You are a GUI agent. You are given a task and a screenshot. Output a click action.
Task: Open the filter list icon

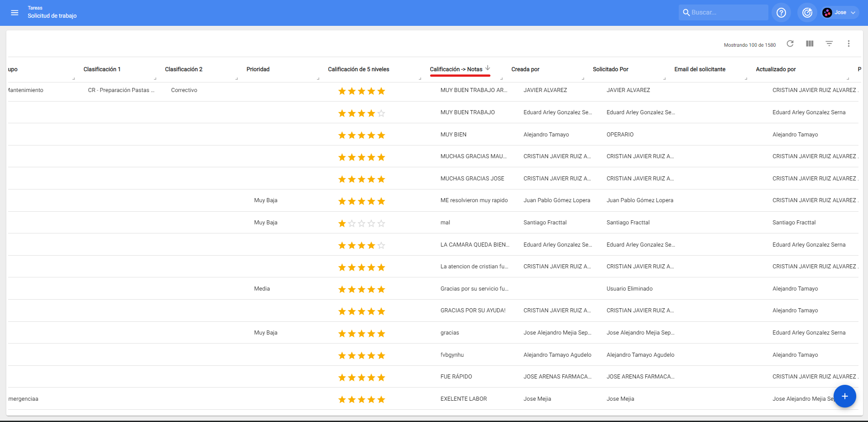pos(829,44)
